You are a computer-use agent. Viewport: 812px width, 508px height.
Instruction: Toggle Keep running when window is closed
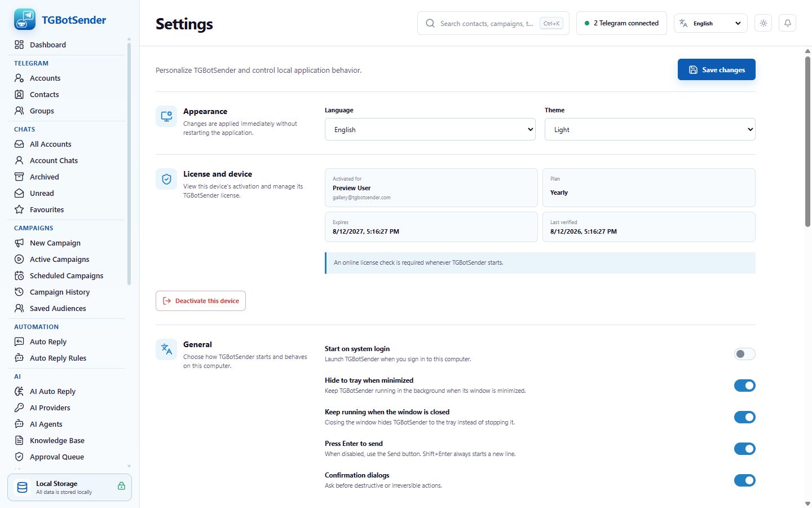[745, 417]
